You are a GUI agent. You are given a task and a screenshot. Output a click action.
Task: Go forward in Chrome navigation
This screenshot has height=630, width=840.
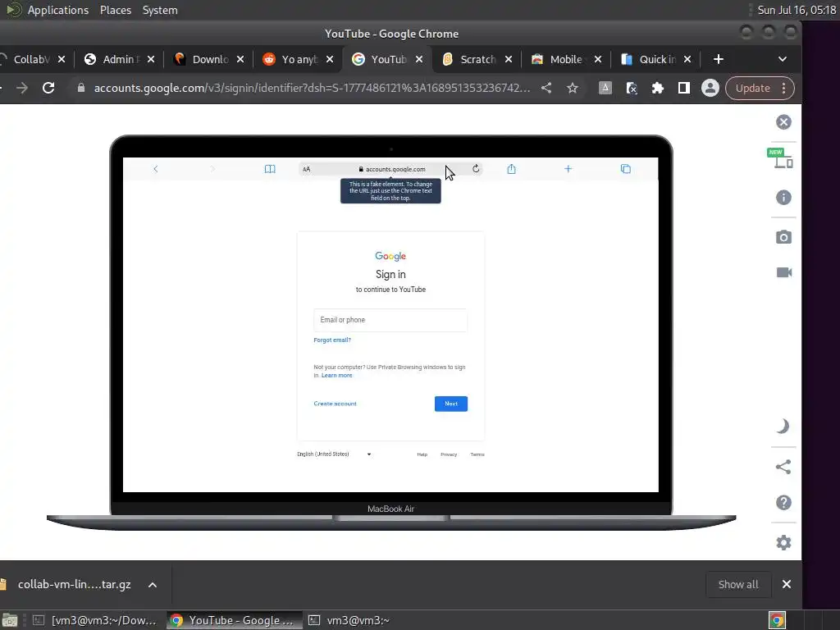click(22, 88)
